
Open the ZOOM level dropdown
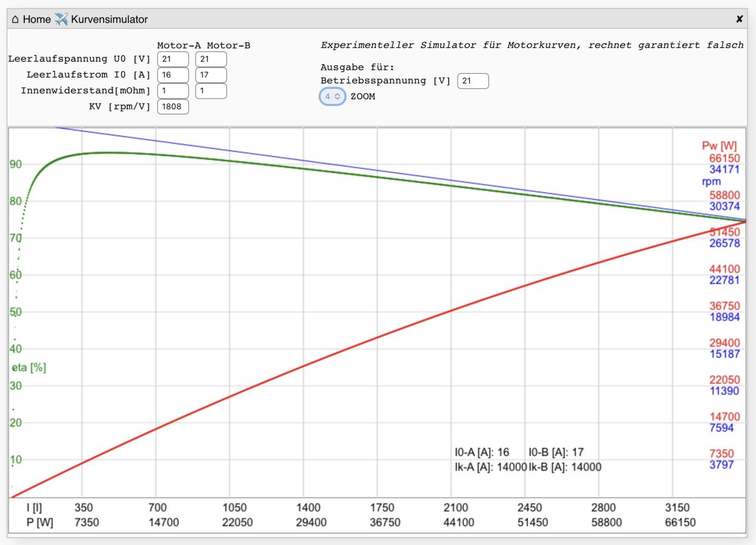[332, 96]
